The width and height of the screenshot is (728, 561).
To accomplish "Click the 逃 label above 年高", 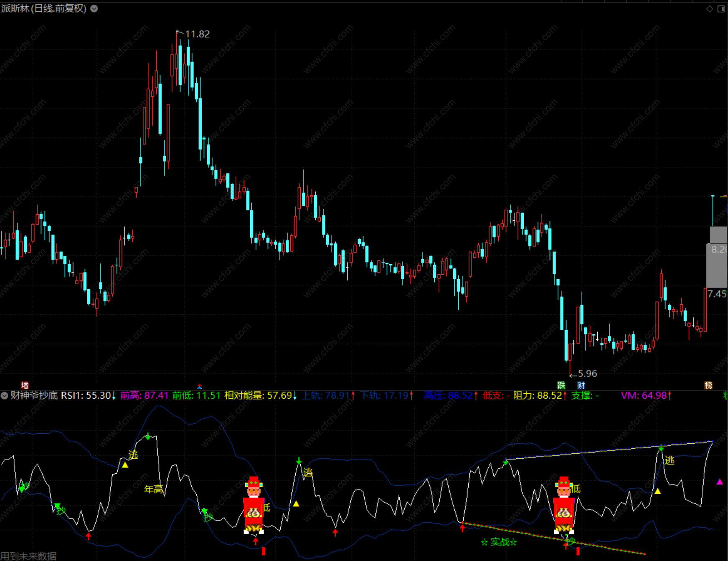I will tap(133, 455).
